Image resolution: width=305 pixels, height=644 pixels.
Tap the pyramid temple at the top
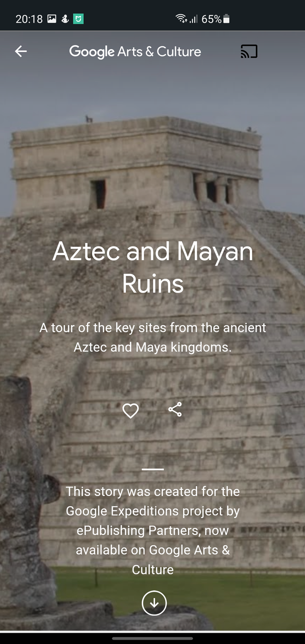pos(137,165)
